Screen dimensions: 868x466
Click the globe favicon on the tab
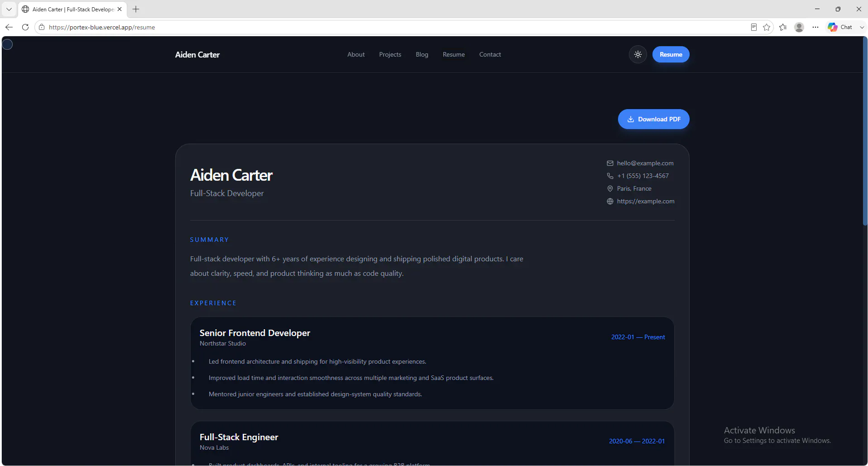pyautogui.click(x=25, y=9)
